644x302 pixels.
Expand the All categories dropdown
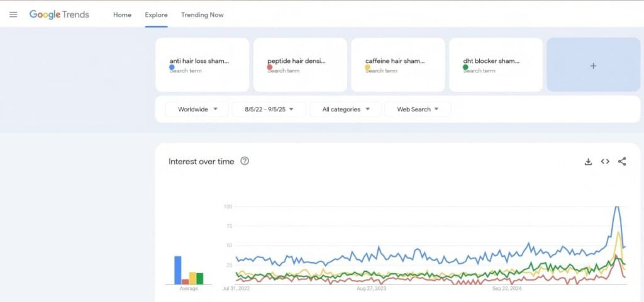click(345, 109)
